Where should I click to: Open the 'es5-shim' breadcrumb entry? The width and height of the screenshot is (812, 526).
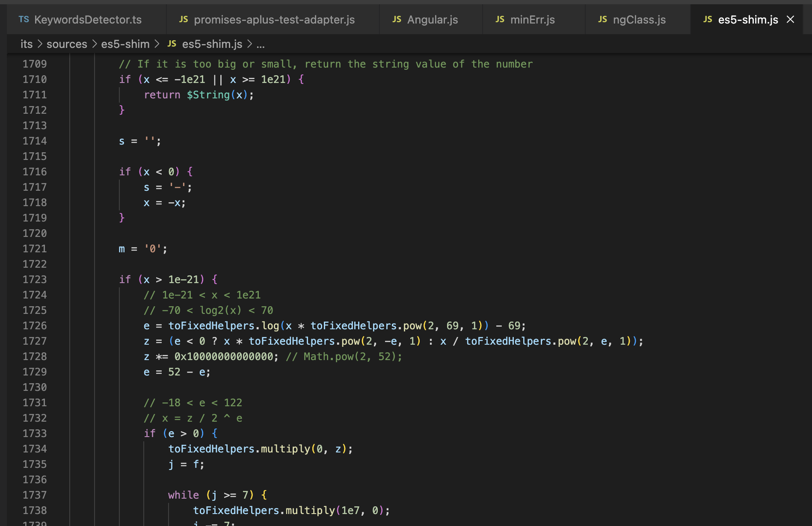point(125,44)
